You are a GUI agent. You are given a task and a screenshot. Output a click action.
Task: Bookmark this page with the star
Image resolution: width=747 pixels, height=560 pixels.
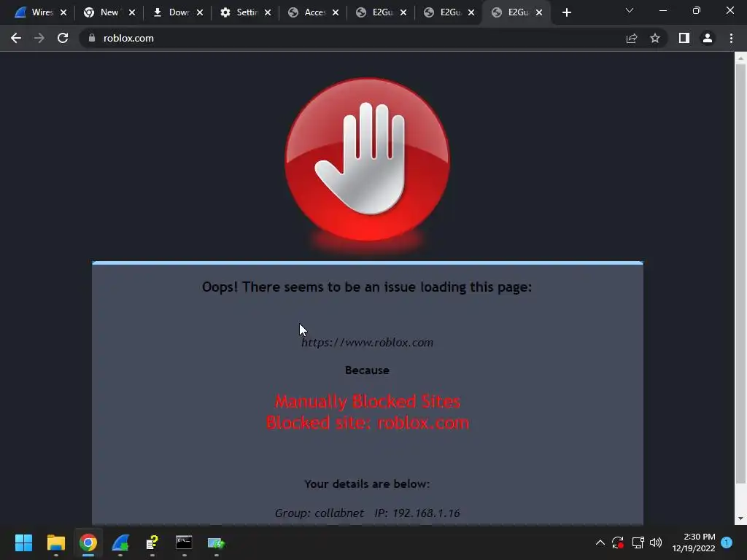(655, 38)
